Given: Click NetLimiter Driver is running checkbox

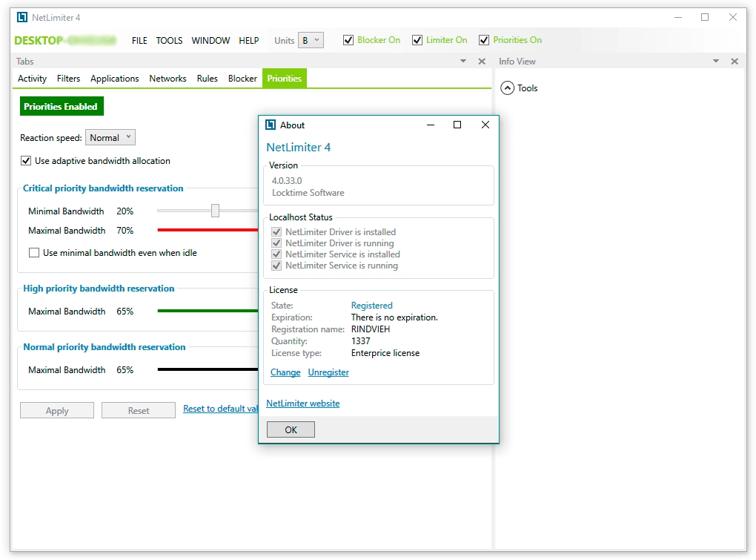Looking at the screenshot, I should click(x=276, y=243).
